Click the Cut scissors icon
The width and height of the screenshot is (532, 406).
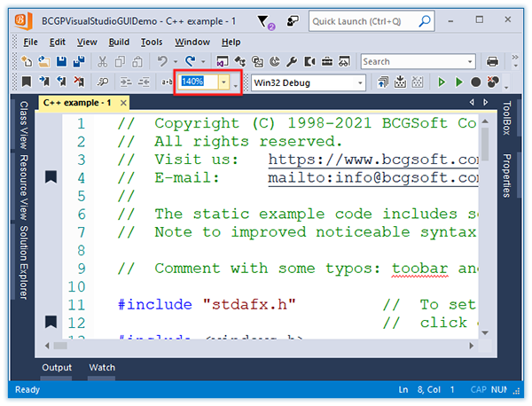point(103,62)
